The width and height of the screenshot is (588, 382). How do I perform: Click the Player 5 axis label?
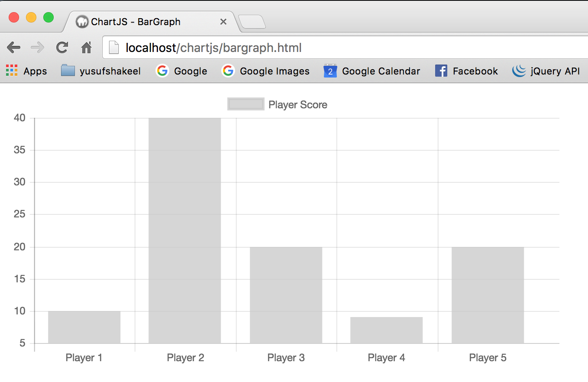point(488,358)
